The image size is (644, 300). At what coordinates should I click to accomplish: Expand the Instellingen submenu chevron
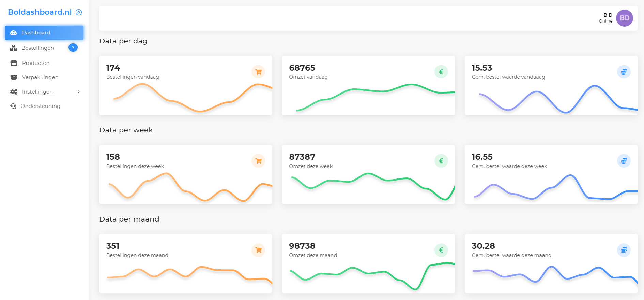pyautogui.click(x=79, y=92)
